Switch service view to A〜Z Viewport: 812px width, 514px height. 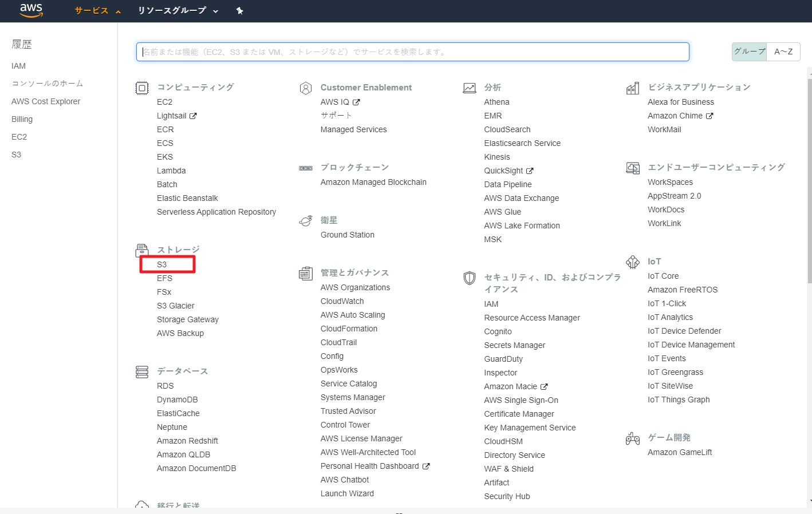click(783, 52)
